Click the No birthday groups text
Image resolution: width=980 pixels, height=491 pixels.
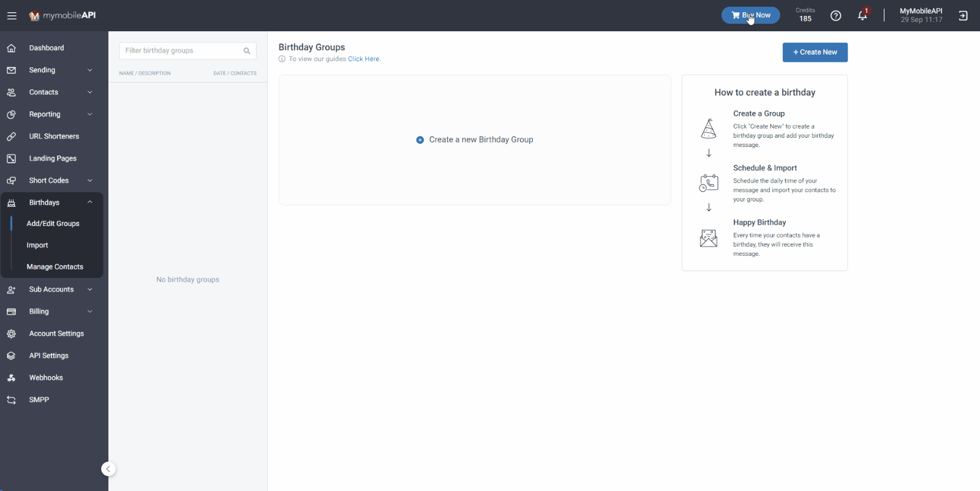pyautogui.click(x=187, y=279)
